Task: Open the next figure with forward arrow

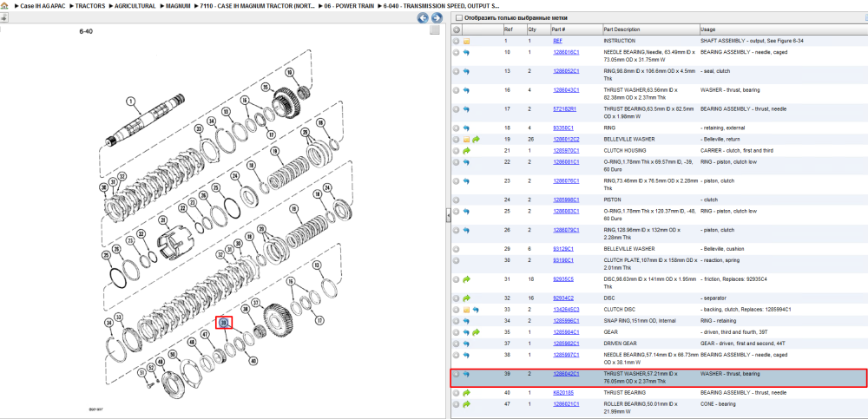Action: point(437,18)
